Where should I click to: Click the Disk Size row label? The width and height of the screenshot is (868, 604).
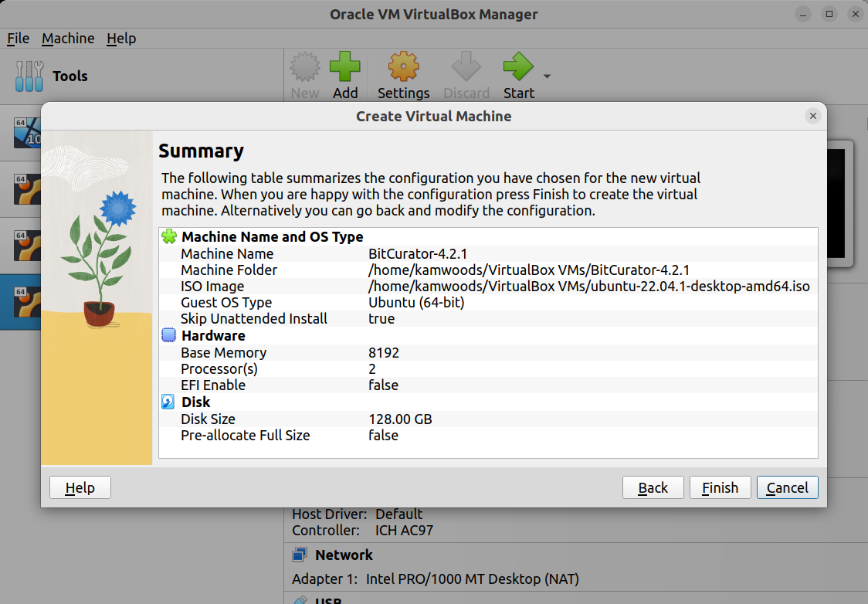[208, 419]
